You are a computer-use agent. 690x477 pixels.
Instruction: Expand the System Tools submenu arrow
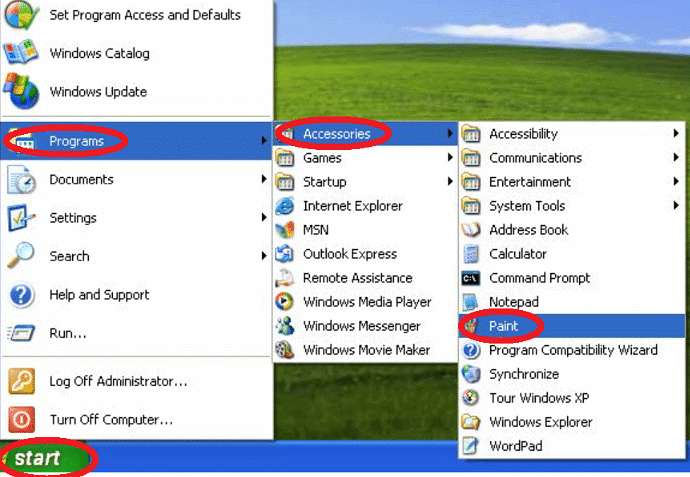677,206
